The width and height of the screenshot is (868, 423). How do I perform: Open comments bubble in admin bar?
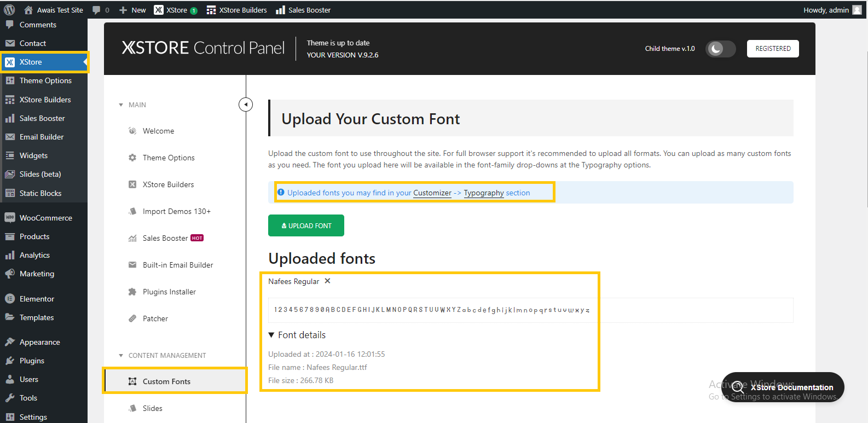pos(101,10)
